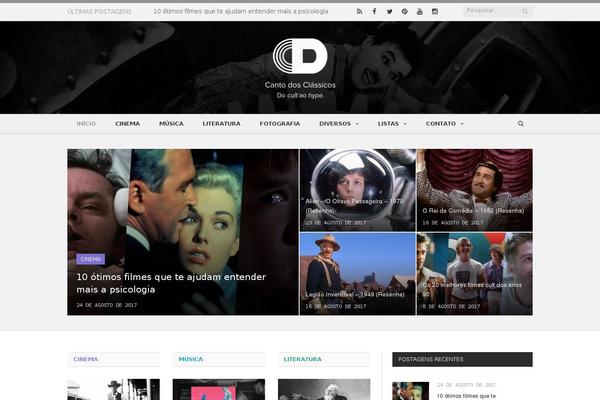
Task: Expand the Diversos dropdown menu
Action: tap(339, 124)
